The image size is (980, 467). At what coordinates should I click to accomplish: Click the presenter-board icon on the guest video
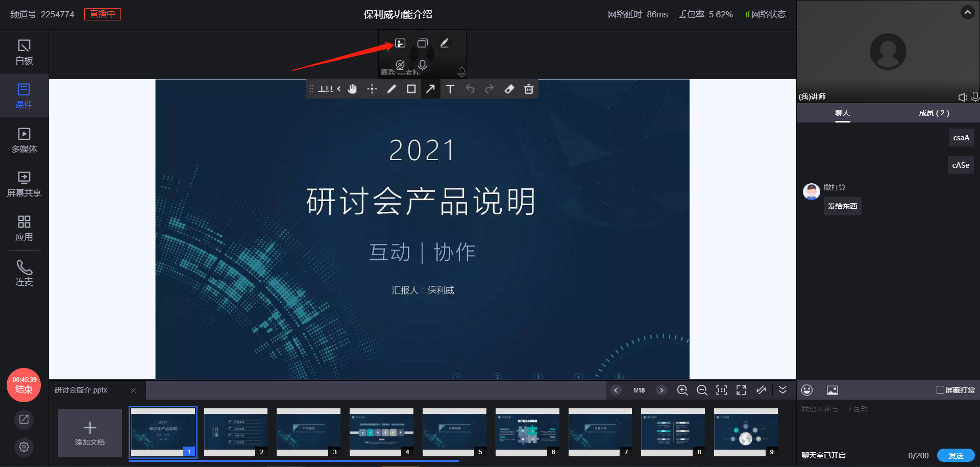tap(400, 43)
